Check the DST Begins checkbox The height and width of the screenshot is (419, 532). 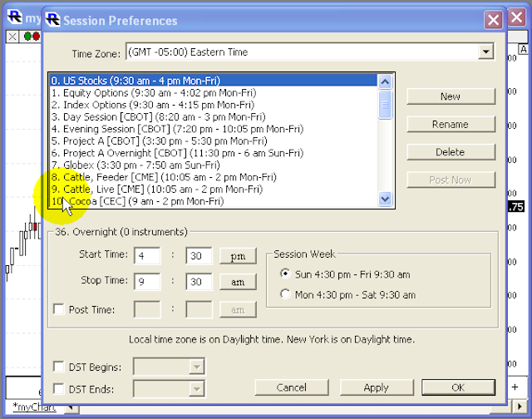pos(59,367)
